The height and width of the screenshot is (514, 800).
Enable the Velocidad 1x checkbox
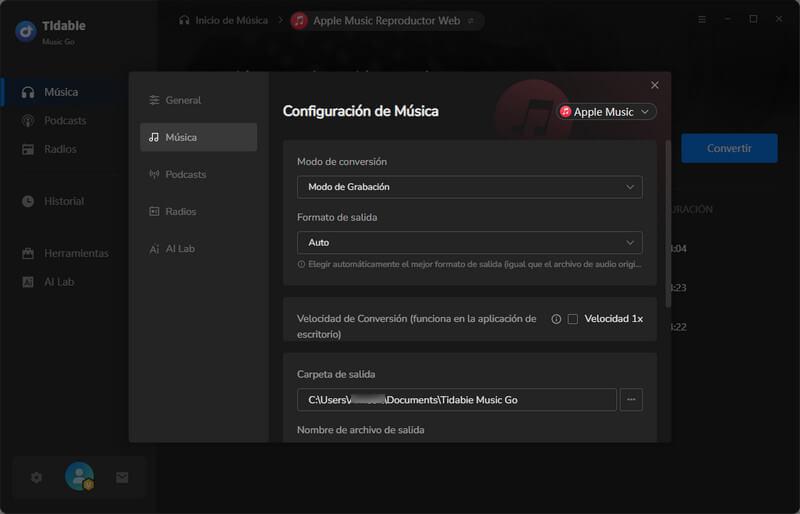tap(573, 319)
